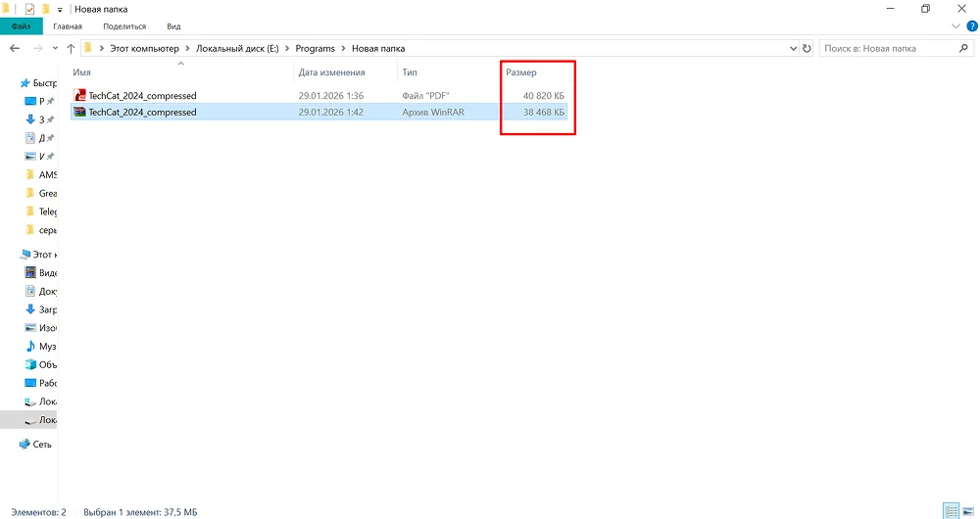Viewport: 980px width, 519px height.
Task: Open the Customize Quick Access Toolbar dropdown
Action: pos(61,9)
